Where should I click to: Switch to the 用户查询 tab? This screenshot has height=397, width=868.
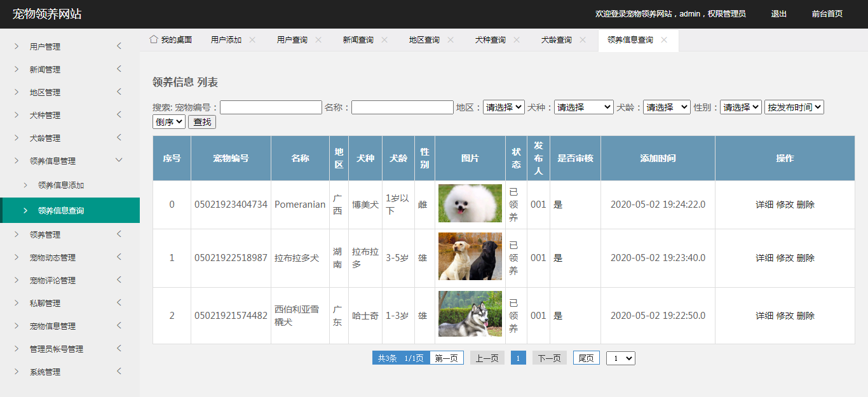click(292, 39)
